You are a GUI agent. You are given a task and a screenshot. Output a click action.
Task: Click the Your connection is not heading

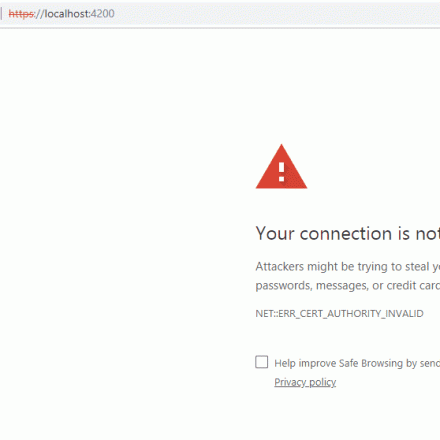click(348, 233)
